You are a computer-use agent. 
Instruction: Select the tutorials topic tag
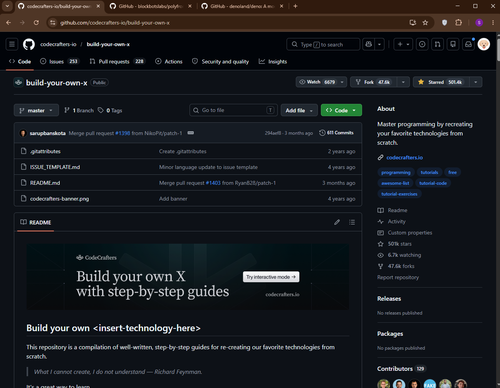[x=429, y=172]
